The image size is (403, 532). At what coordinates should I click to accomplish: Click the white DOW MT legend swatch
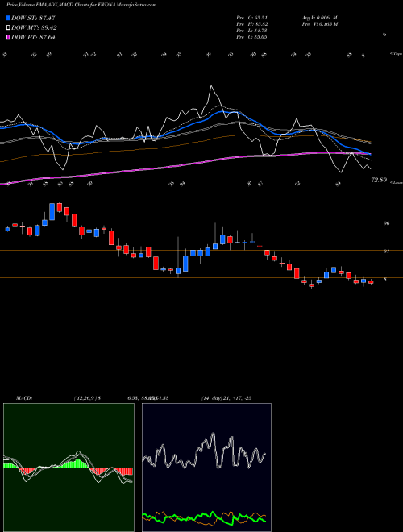8,28
